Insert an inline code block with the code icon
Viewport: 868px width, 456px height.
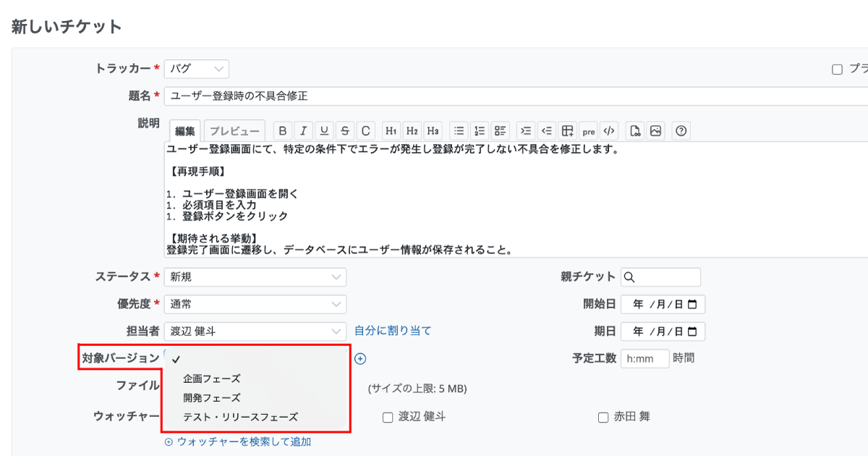pos(609,131)
